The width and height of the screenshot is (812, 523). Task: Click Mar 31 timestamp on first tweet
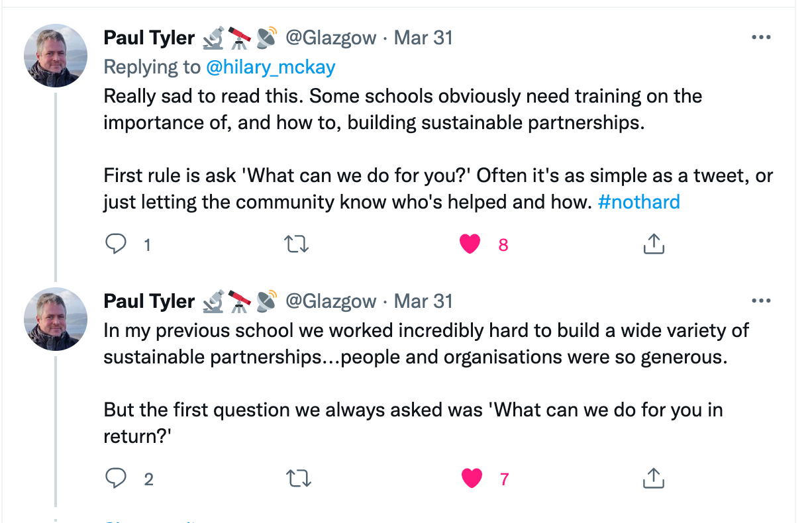click(x=423, y=38)
